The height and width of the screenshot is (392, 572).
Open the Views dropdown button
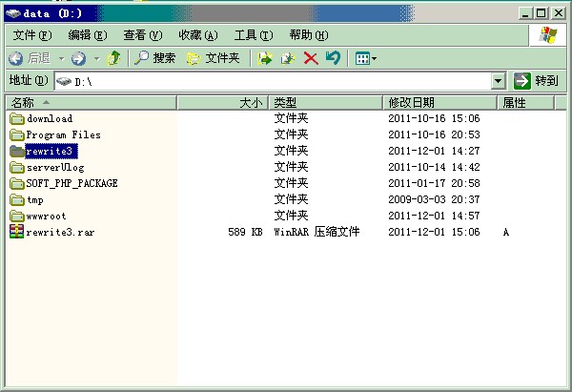365,58
